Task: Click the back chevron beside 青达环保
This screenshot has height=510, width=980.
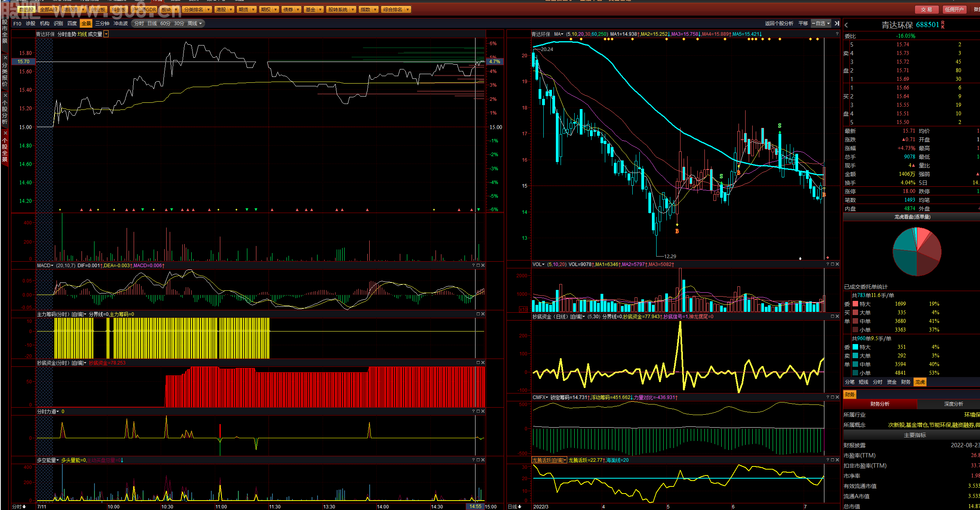Action: 846,25
